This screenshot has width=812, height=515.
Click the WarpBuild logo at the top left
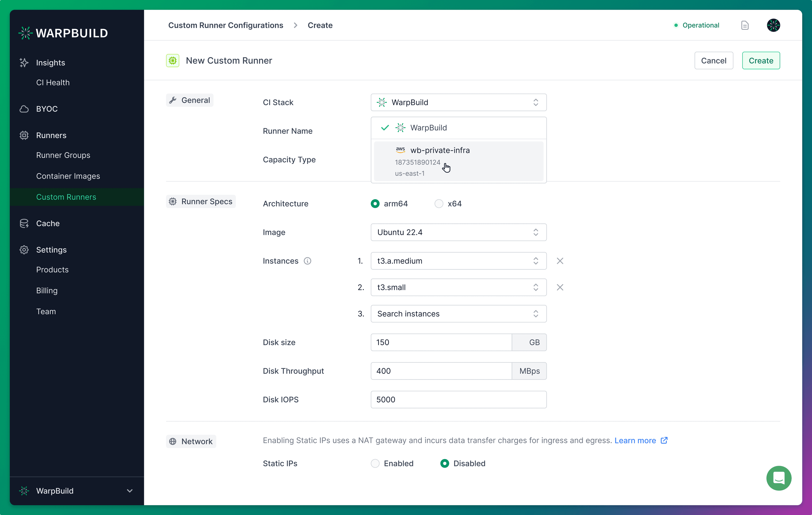63,32
